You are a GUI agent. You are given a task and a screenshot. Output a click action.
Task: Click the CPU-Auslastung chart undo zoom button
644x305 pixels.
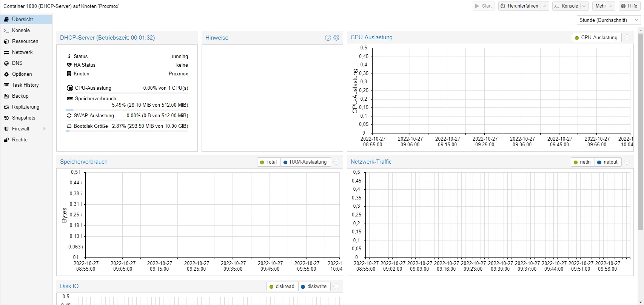[x=627, y=38]
